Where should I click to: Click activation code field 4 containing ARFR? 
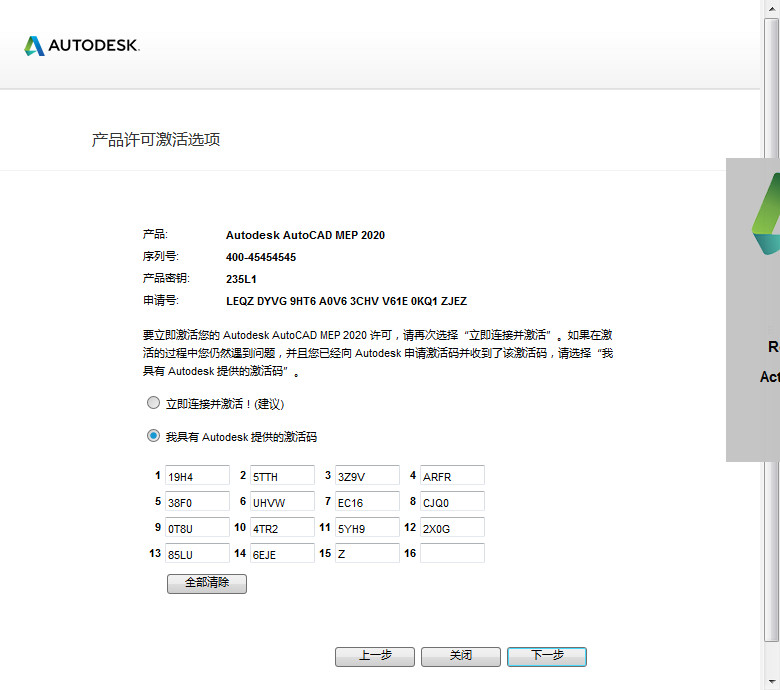tap(452, 475)
